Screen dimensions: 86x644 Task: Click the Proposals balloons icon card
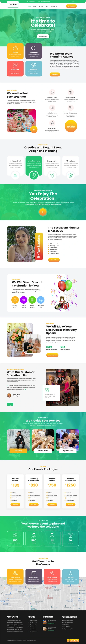pos(34,68)
